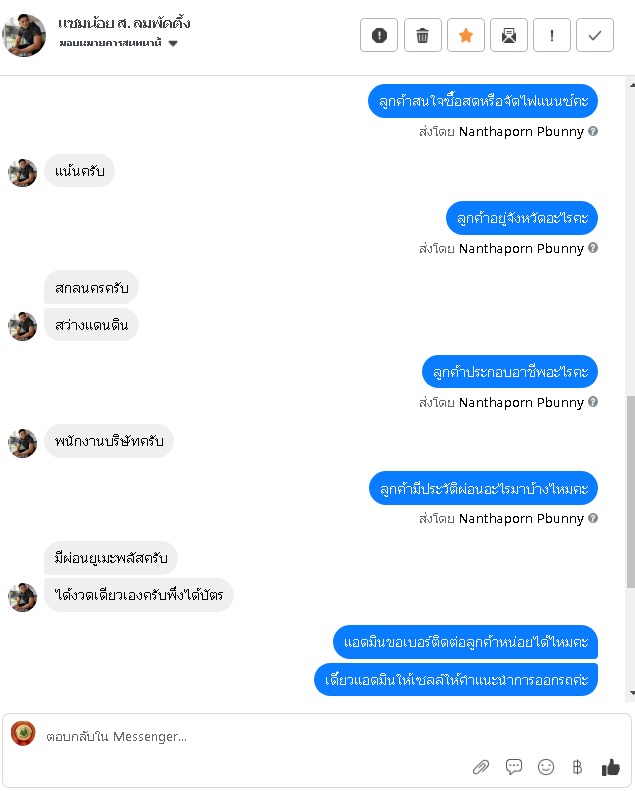Click the page avatar beside reply box
This screenshot has width=635, height=791.
[23, 733]
